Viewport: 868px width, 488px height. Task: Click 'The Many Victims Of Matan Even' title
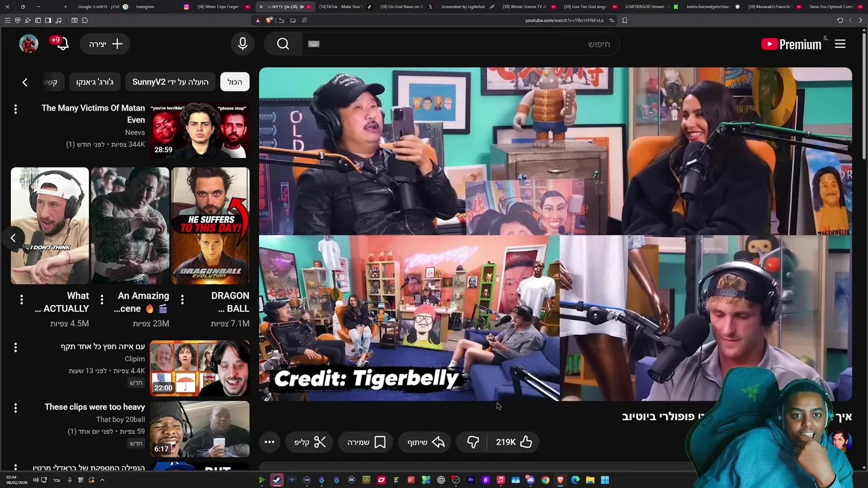(93, 114)
